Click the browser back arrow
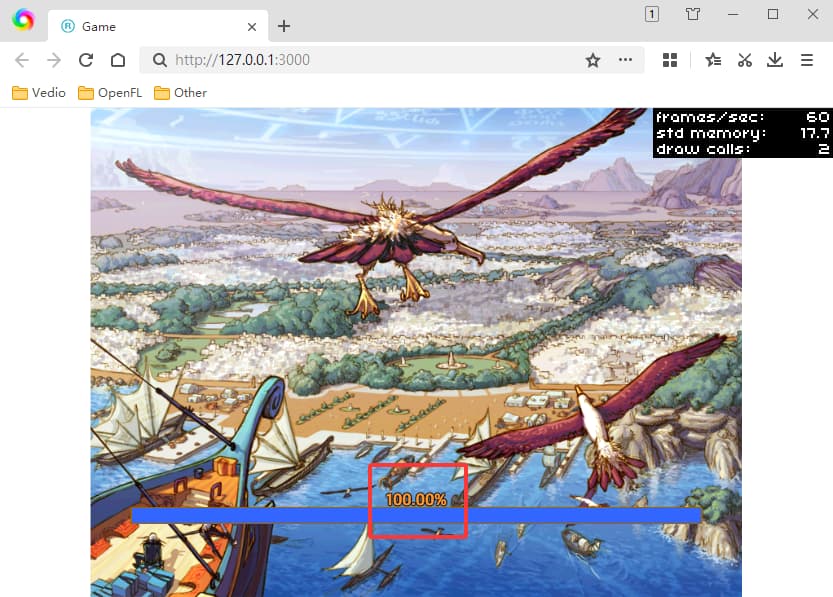Screen dimensions: 833x597 (22, 60)
